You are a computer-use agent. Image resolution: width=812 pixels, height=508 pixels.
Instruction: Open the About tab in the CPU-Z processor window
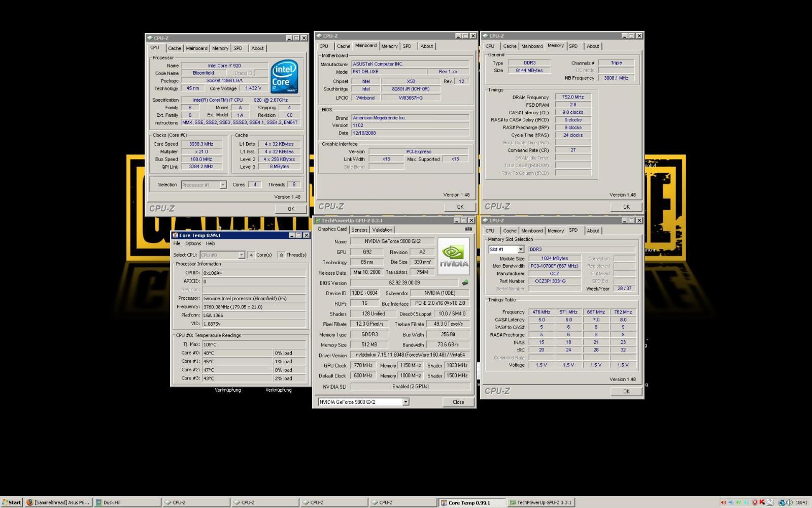257,48
